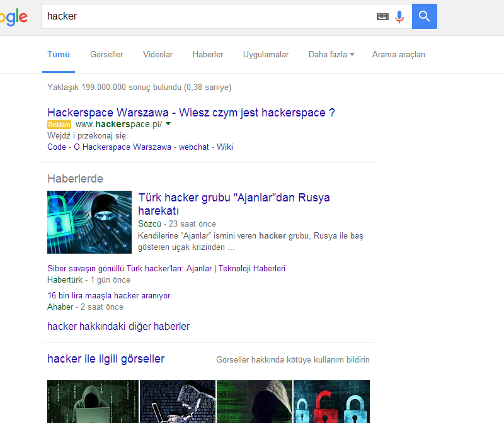Click the blue search magnifier button
The width and height of the screenshot is (504, 423).
[x=424, y=16]
